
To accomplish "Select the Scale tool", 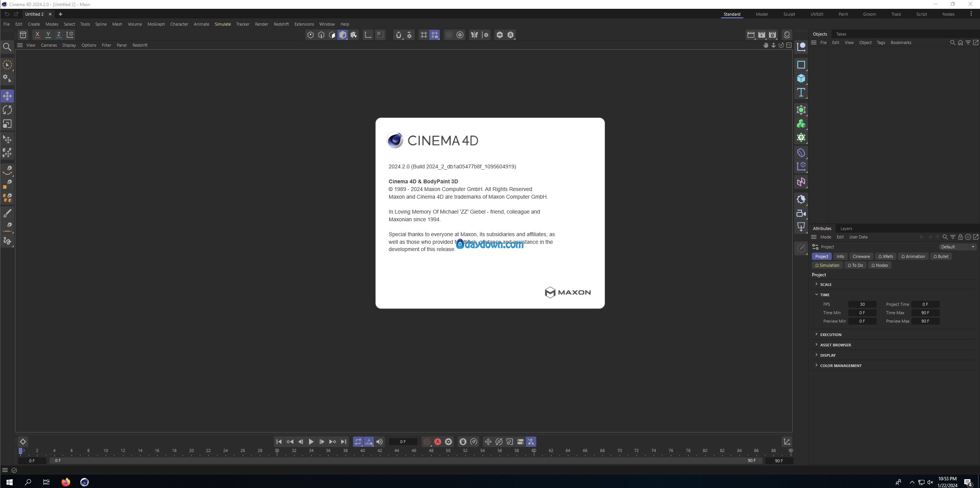I will [7, 124].
